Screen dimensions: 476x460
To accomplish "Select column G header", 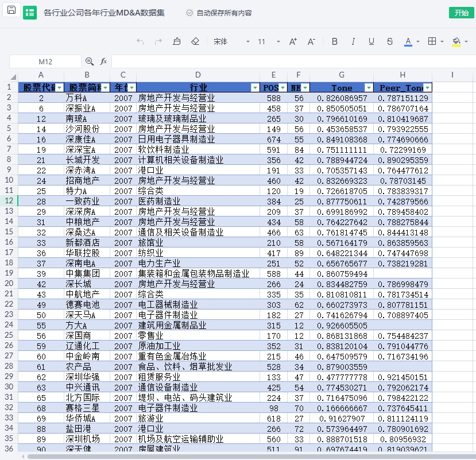I will 342,75.
